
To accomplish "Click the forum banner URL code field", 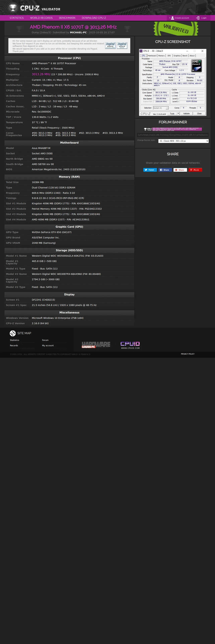I will click(173, 135).
